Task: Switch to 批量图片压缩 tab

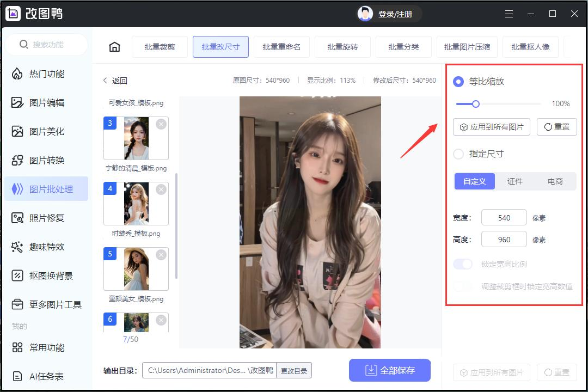Action: click(x=467, y=47)
